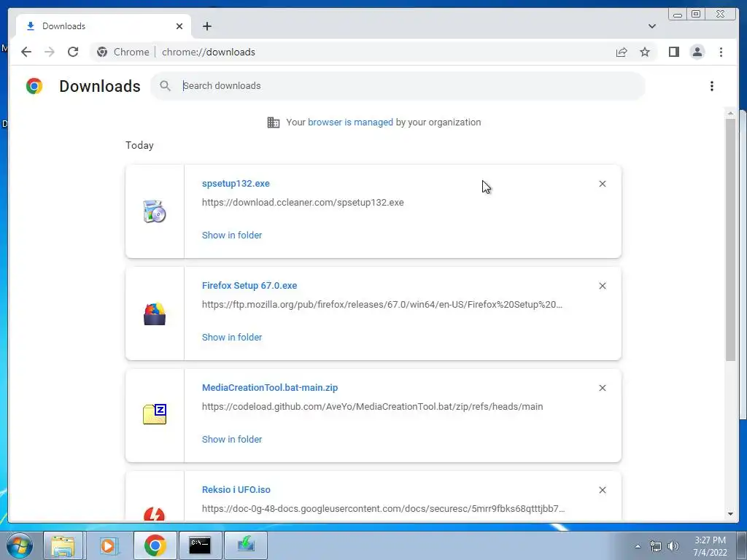This screenshot has height=560, width=747.
Task: Click the Chrome logo beside Downloads title
Action: [x=34, y=86]
